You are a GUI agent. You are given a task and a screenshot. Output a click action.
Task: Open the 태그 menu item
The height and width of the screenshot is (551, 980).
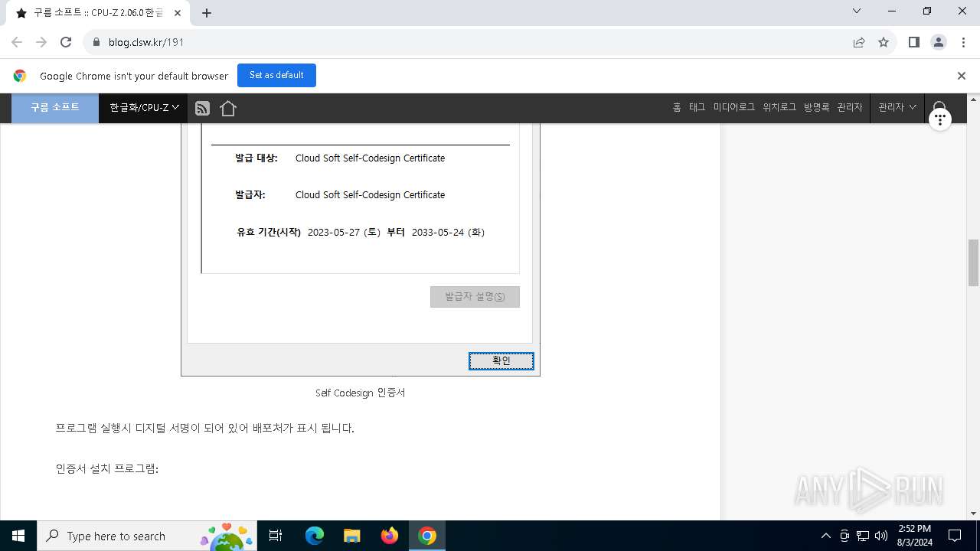(697, 108)
